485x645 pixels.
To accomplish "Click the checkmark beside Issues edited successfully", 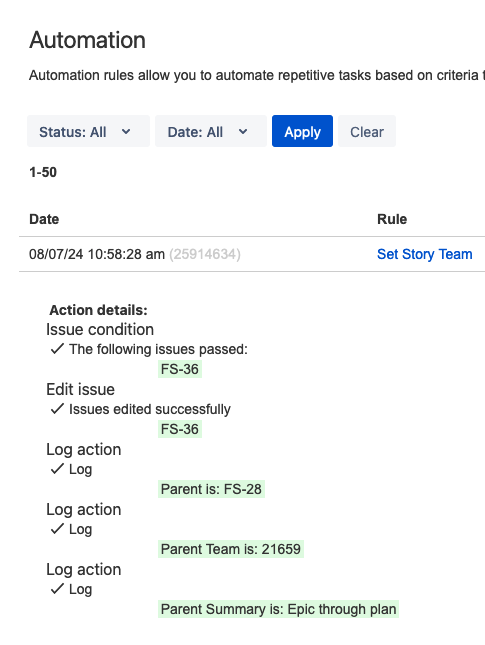I will 57,409.
